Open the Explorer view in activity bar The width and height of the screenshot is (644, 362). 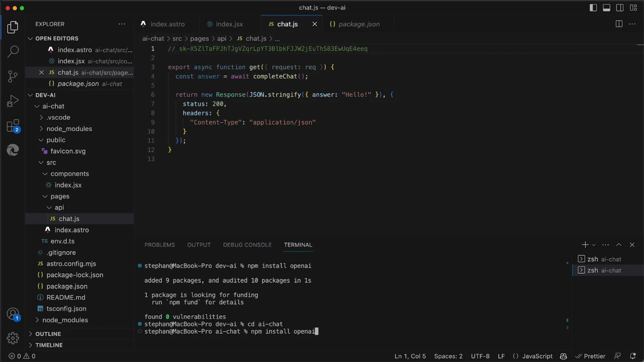pos(13,27)
